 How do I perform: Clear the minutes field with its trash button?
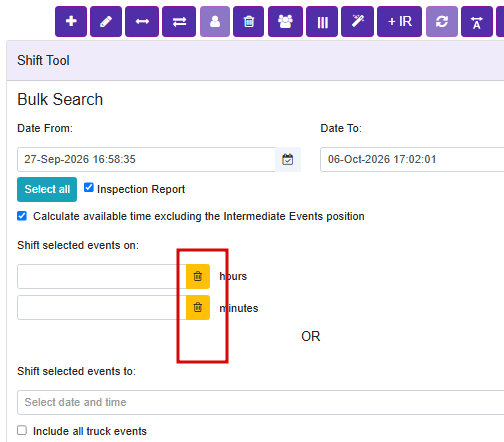click(198, 307)
